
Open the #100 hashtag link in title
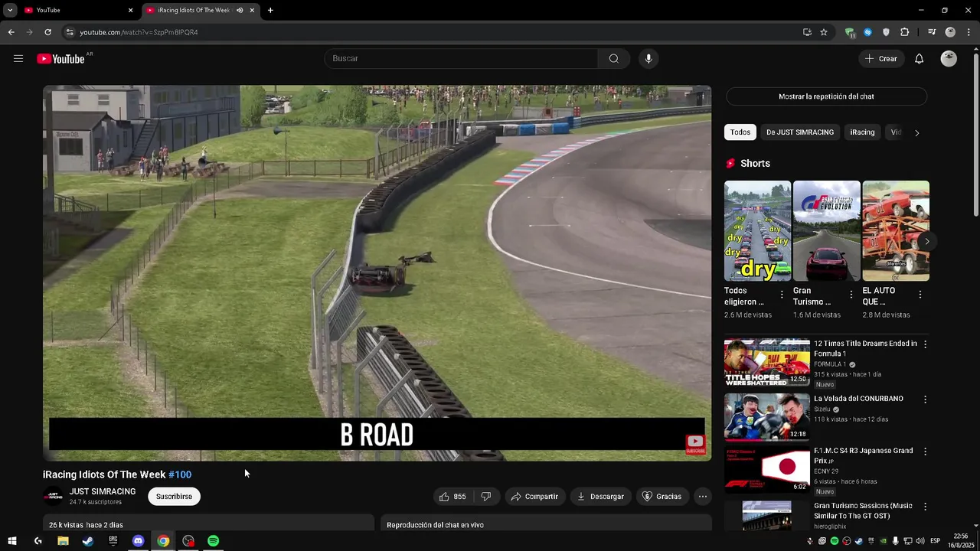(x=180, y=474)
